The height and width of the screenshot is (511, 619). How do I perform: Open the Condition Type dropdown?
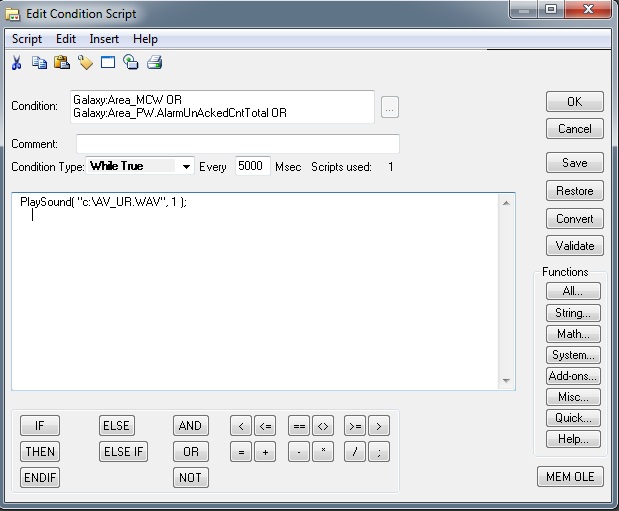pos(186,167)
